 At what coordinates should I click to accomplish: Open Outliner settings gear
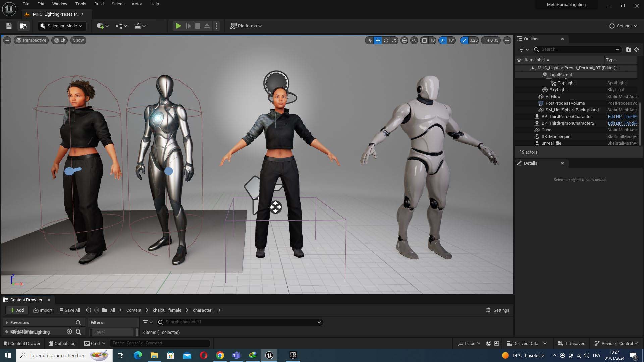click(637, 49)
